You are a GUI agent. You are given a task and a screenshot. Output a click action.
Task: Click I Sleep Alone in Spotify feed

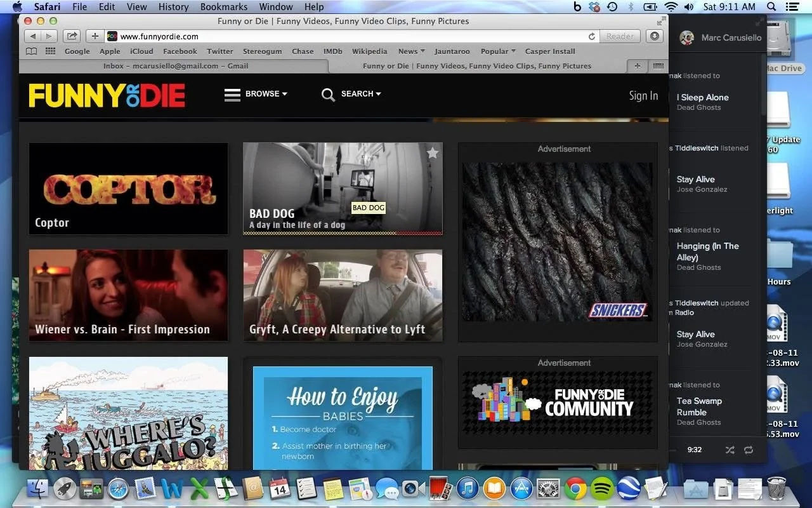click(702, 97)
